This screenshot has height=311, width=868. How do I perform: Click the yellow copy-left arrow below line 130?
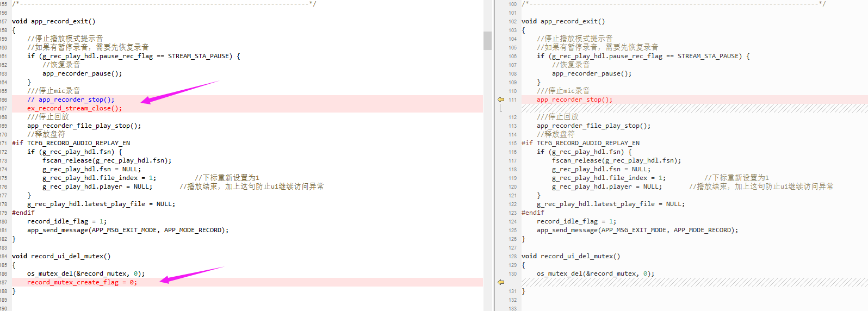(x=501, y=282)
